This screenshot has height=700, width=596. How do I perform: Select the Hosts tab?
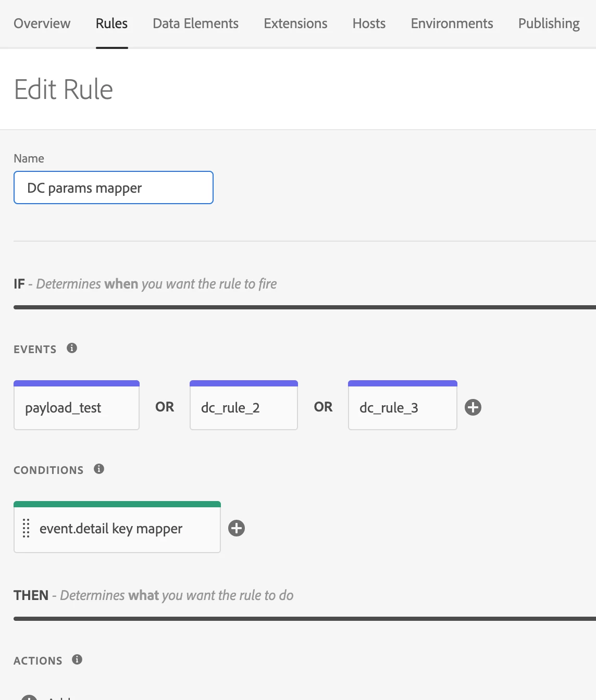(369, 23)
